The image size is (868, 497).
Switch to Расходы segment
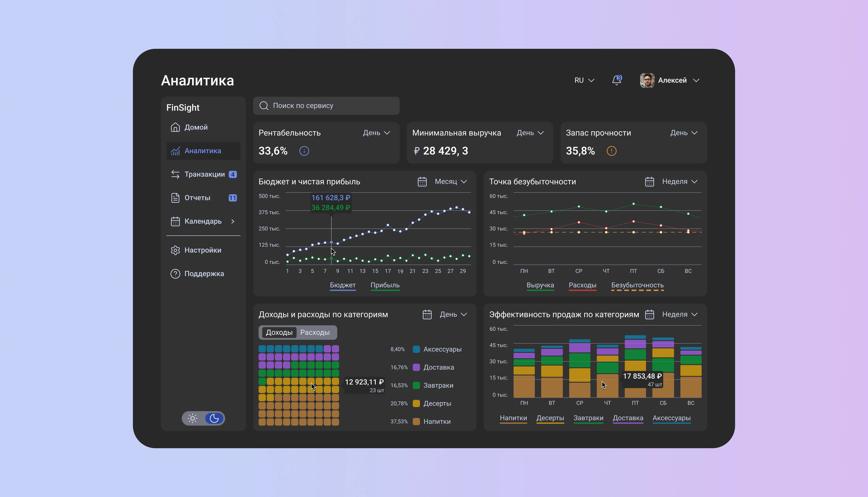point(315,333)
